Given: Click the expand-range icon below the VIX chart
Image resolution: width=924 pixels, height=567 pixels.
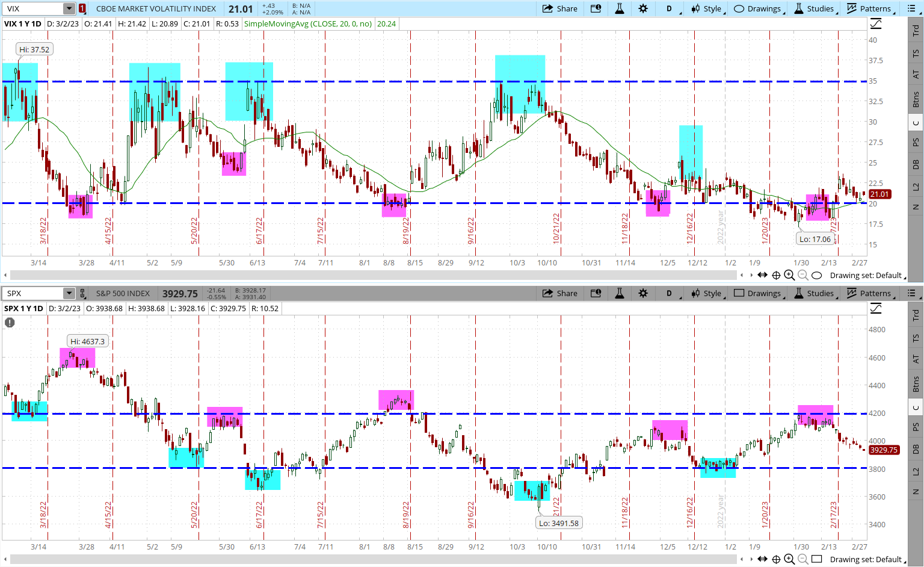Looking at the screenshot, I should (762, 275).
